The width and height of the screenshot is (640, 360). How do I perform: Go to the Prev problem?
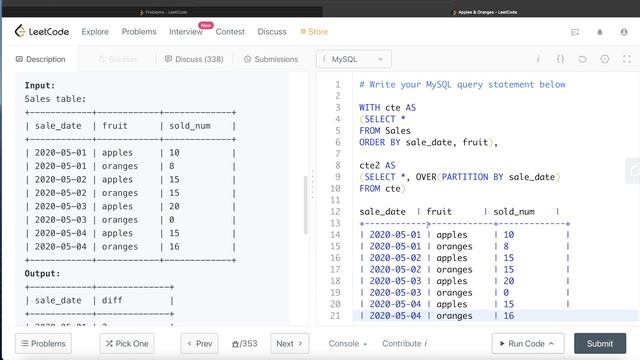[200, 344]
